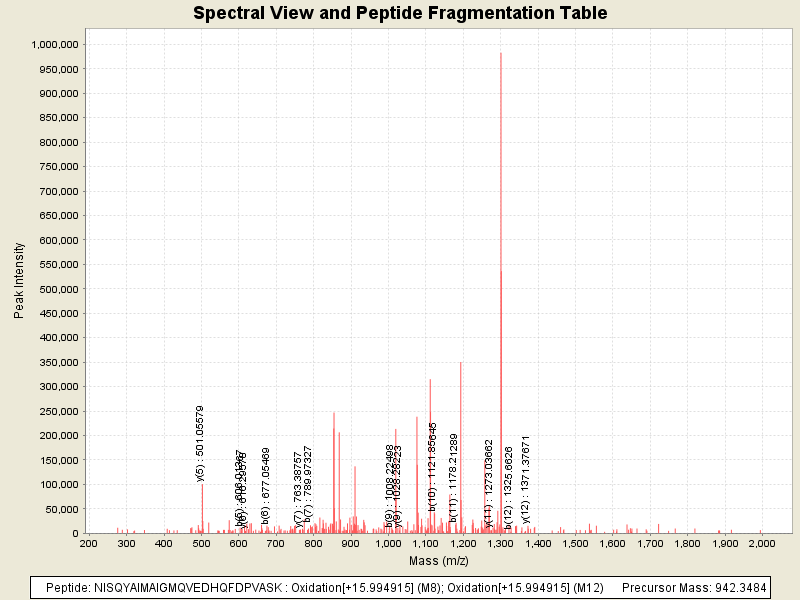
Task: Click the 200 tick on the mass axis
Action: tap(89, 543)
